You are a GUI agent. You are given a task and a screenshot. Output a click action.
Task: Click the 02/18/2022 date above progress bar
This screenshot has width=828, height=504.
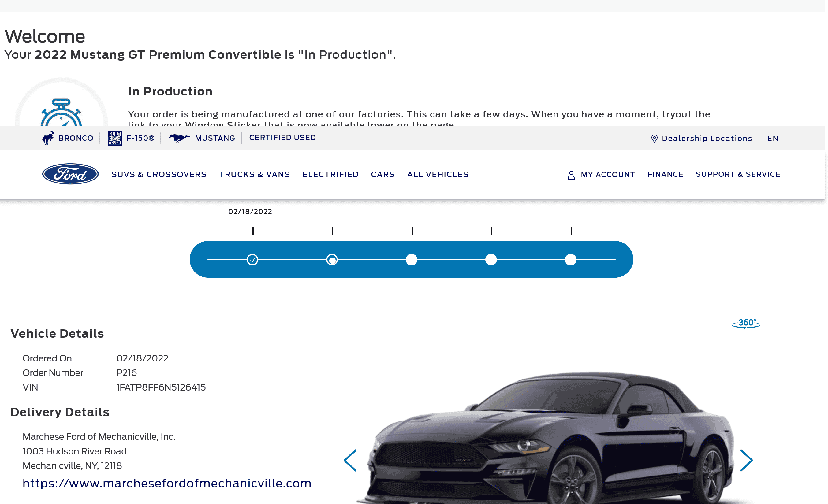point(250,212)
